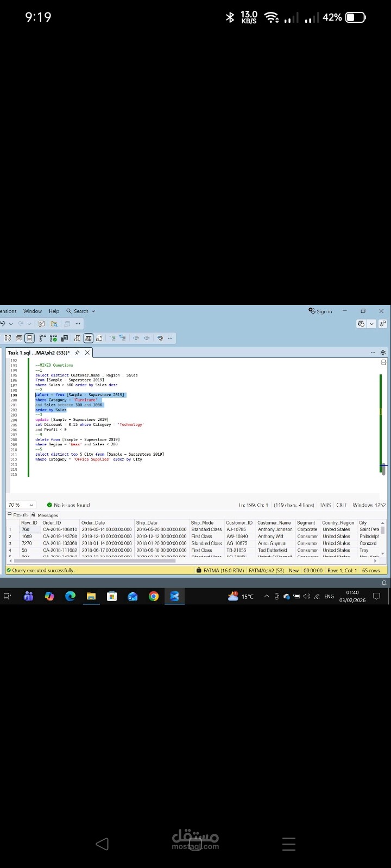Open tab well overflow ellipsis
391x868 pixels.
pyautogui.click(x=373, y=353)
